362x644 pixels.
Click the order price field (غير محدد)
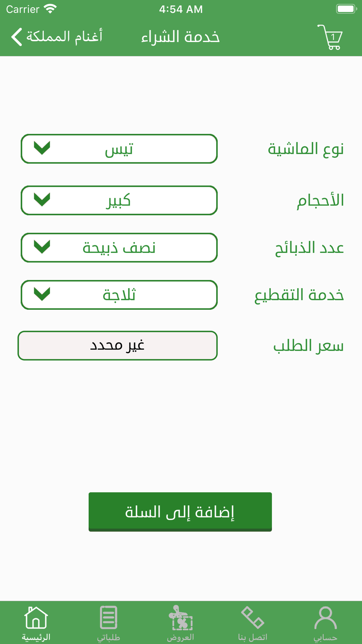117,346
